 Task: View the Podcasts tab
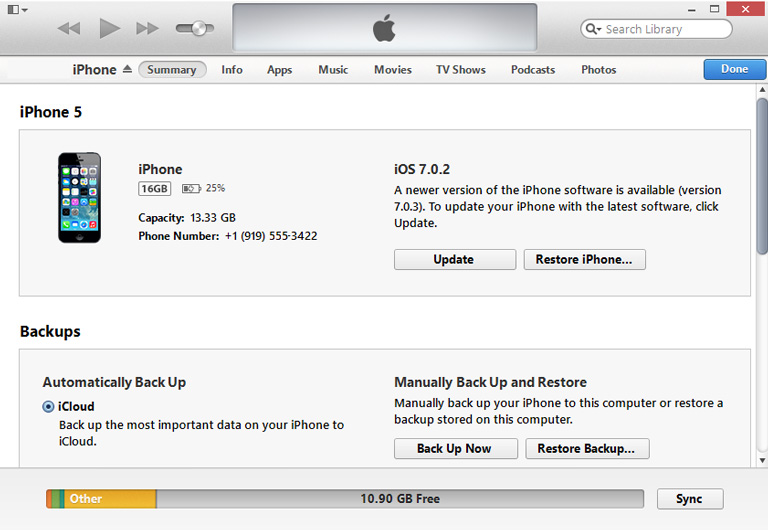tap(533, 70)
